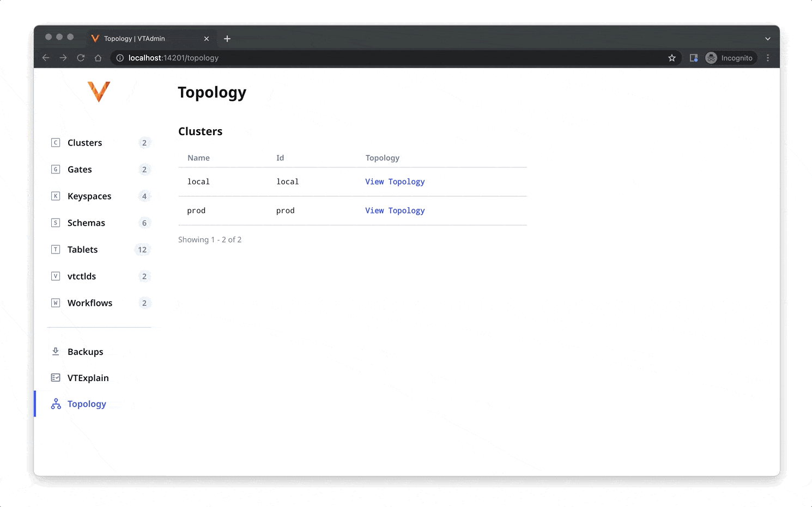Screen dimensions: 812x507
Task: Reload the current page
Action: [x=81, y=58]
